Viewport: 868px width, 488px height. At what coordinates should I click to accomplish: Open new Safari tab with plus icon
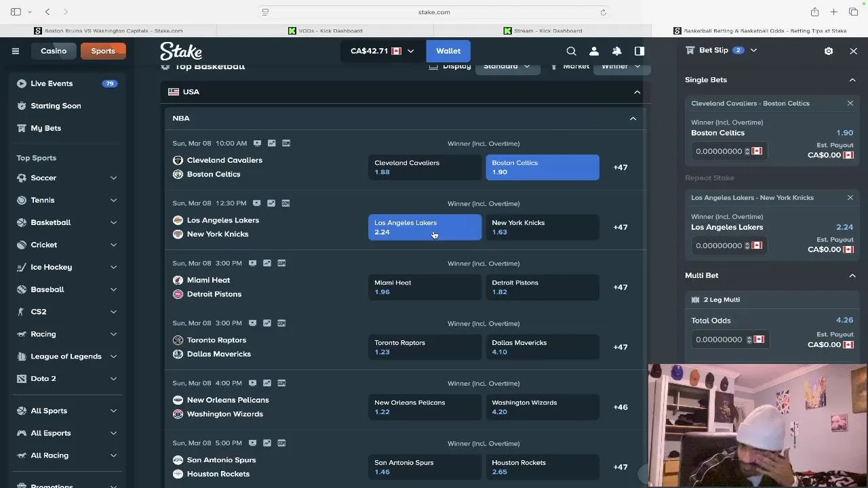(x=834, y=12)
